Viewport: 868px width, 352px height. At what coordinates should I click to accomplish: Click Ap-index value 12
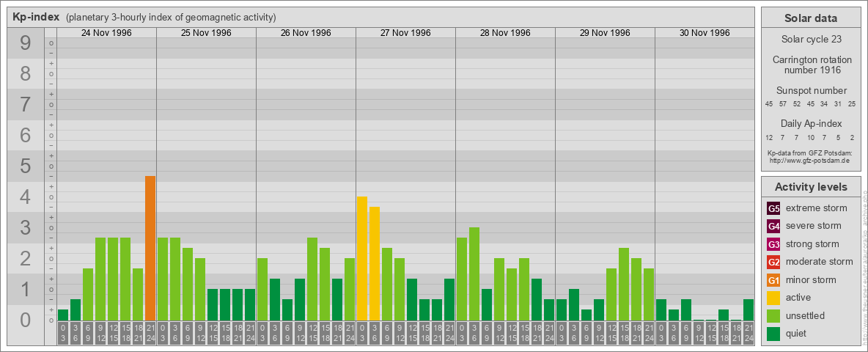[769, 137]
